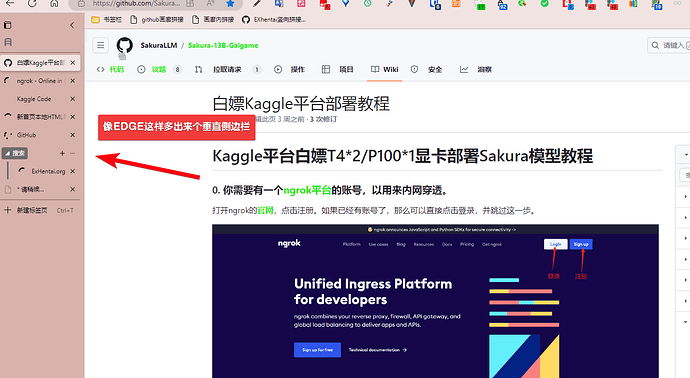Click the read aloud icon in address bar
The image size is (690, 378).
(x=210, y=4)
